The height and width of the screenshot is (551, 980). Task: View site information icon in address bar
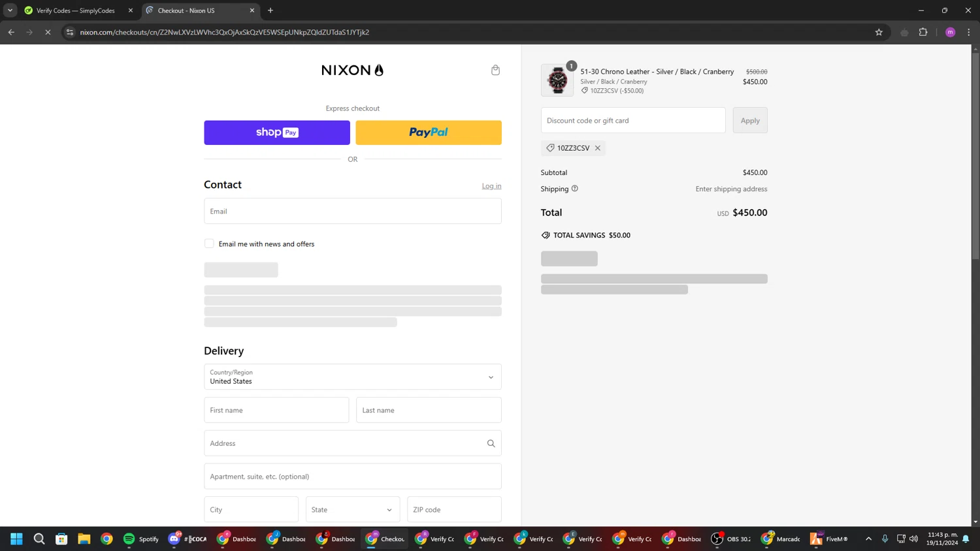70,32
